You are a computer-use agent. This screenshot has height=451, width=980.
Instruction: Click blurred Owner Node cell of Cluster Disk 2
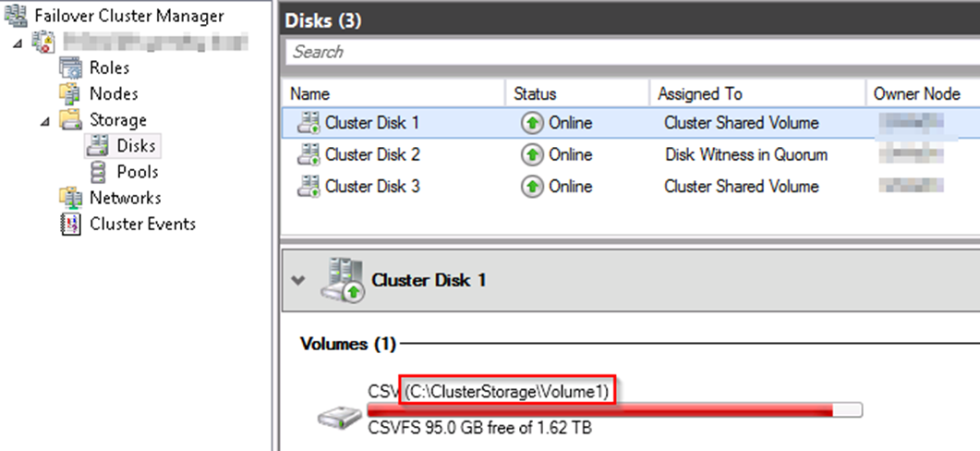click(x=912, y=154)
